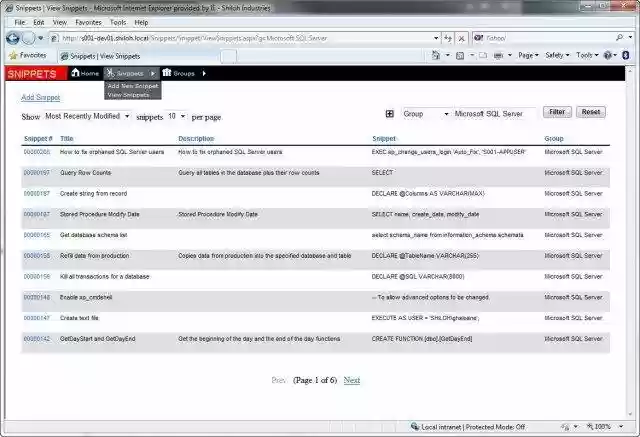Click the 'Local intranet | Protected Mode: Off' status
This screenshot has height=437, width=640.
click(x=468, y=427)
